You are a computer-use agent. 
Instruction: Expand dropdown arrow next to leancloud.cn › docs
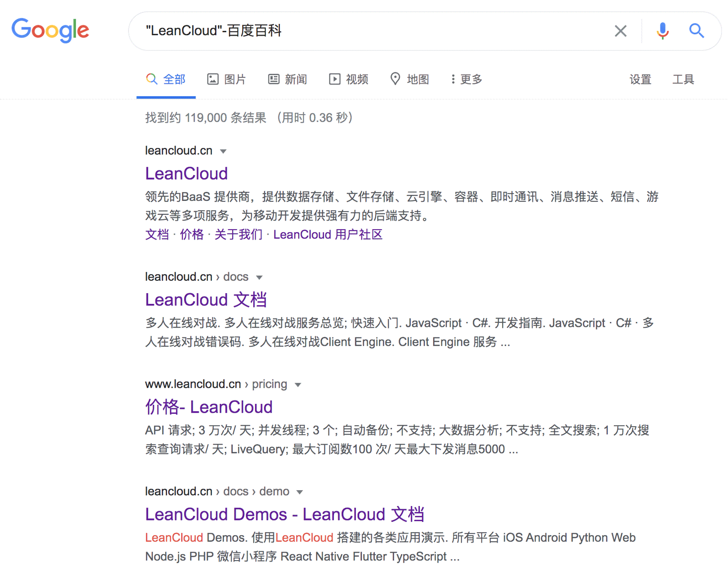tap(259, 277)
